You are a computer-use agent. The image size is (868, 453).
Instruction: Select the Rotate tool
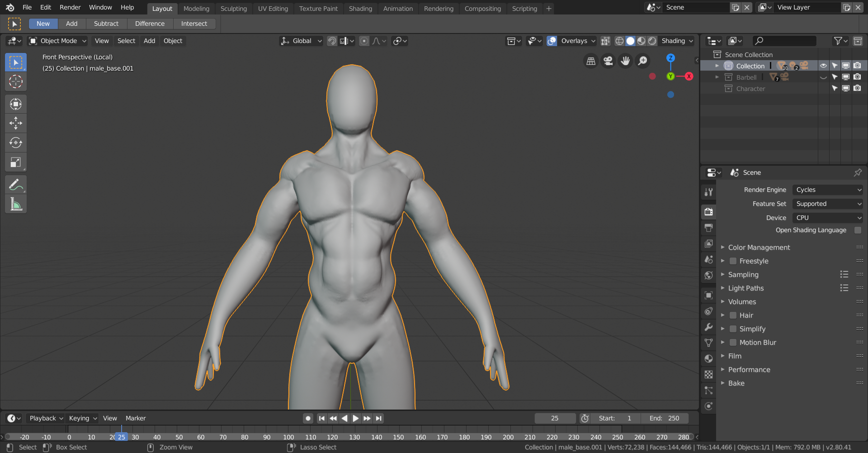pos(16,143)
